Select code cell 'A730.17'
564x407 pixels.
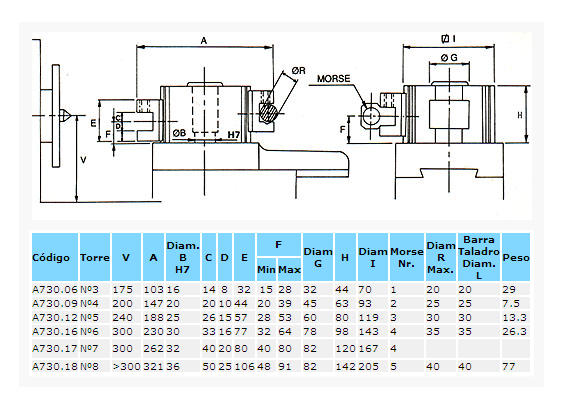click(55, 348)
